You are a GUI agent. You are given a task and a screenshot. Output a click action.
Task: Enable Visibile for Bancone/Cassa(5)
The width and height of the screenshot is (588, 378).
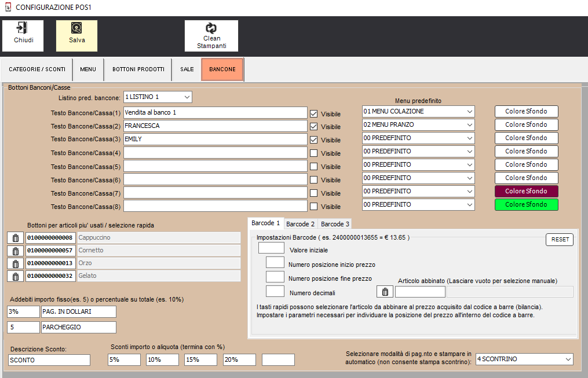click(x=314, y=166)
